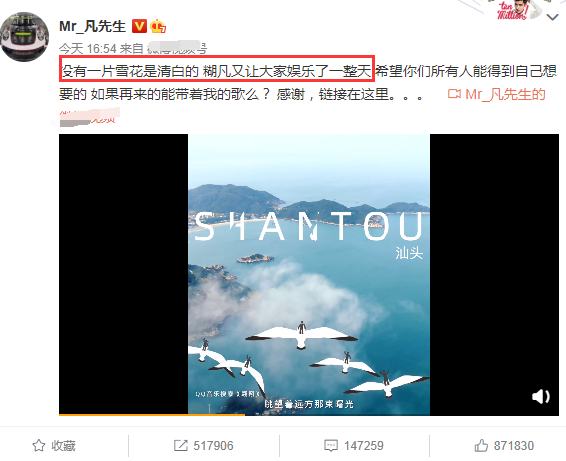This screenshot has height=461, width=566.
Task: Click the star favorite icon
Action: point(39,445)
